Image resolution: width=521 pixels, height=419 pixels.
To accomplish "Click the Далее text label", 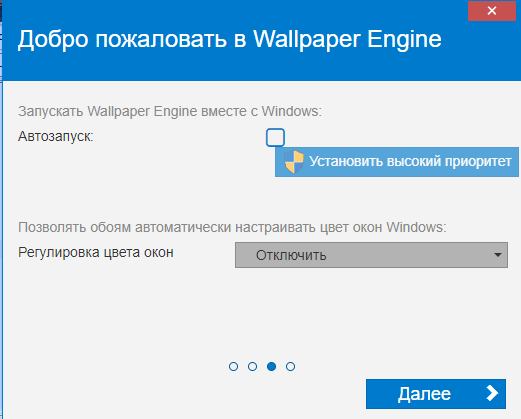I will [x=424, y=394].
